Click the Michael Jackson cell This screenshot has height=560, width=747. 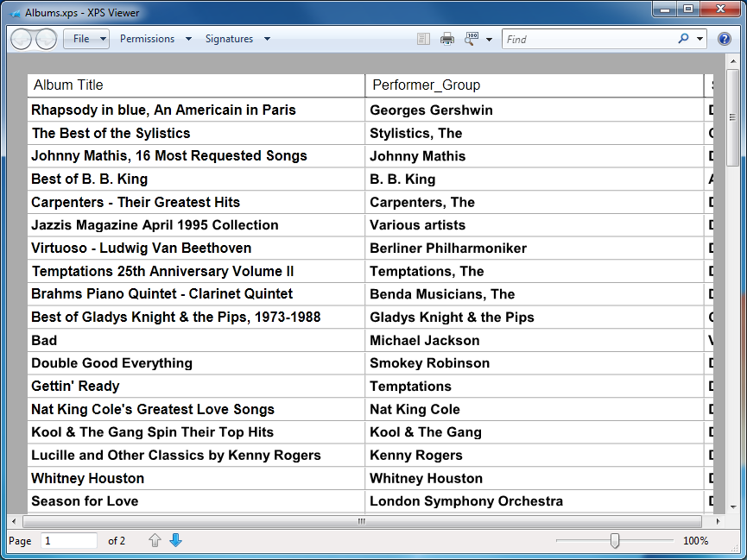coord(425,341)
